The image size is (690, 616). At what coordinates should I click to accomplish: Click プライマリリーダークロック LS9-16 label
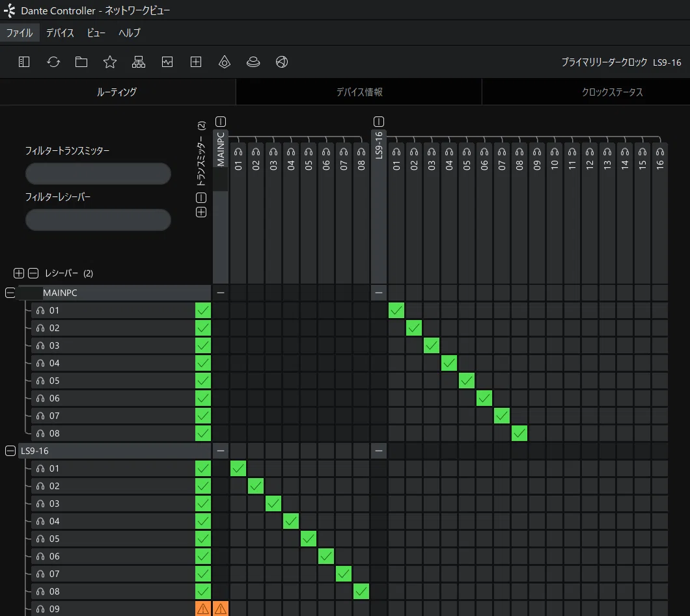(621, 62)
